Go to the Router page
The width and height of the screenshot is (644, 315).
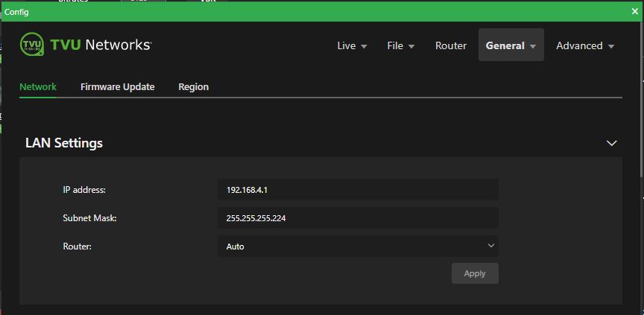(x=450, y=45)
